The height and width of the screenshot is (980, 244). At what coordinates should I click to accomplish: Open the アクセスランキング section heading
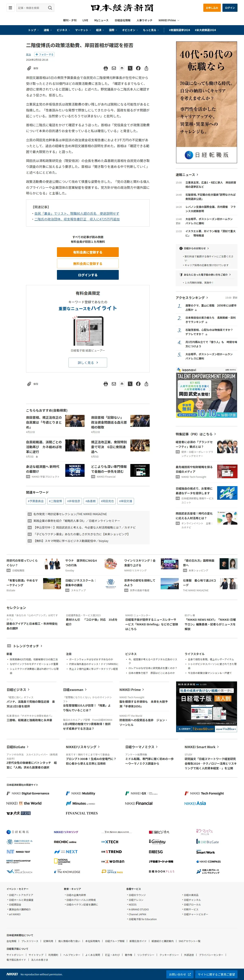(192, 298)
